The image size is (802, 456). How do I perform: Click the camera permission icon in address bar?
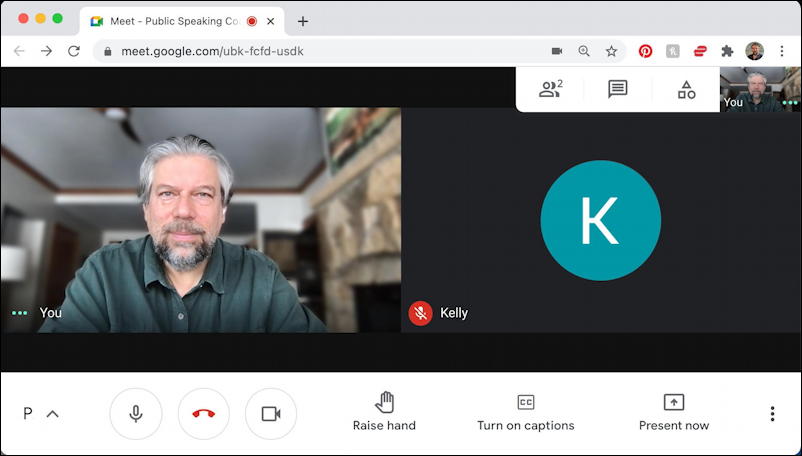pyautogui.click(x=557, y=51)
